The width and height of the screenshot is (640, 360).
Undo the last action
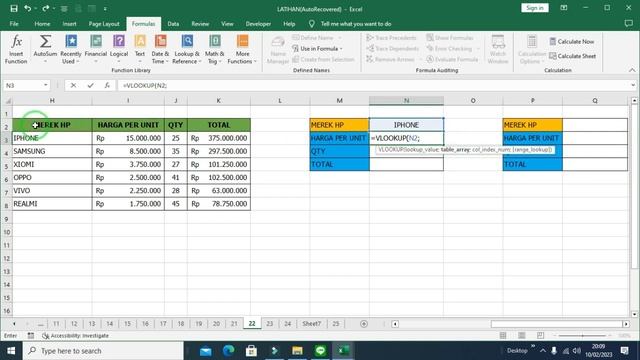(x=27, y=9)
